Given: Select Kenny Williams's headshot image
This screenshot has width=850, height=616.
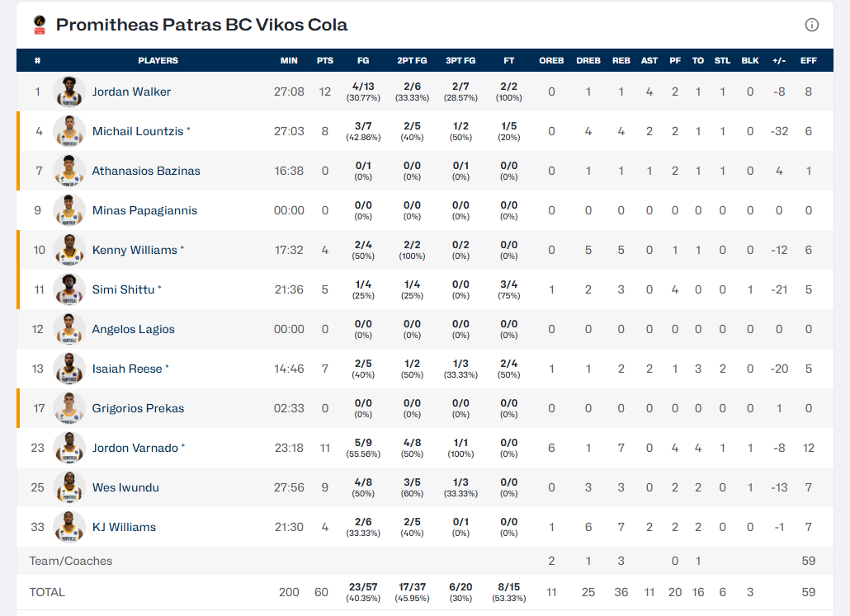Looking at the screenshot, I should (x=69, y=250).
